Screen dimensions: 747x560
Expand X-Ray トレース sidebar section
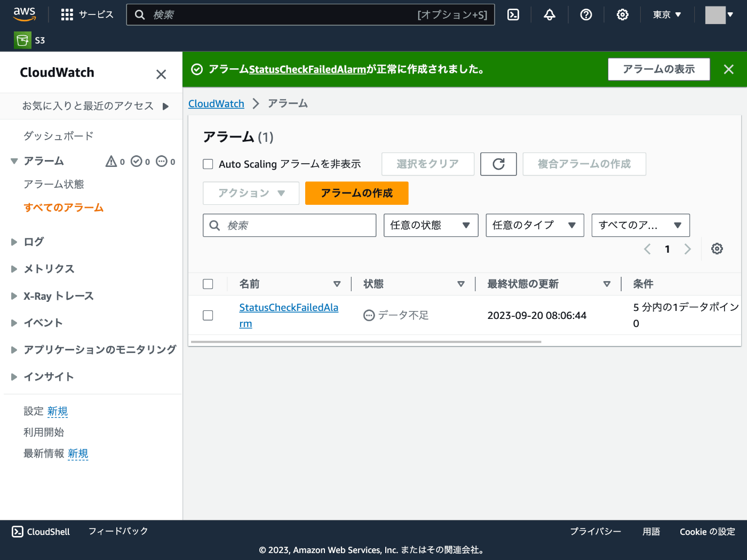click(14, 296)
